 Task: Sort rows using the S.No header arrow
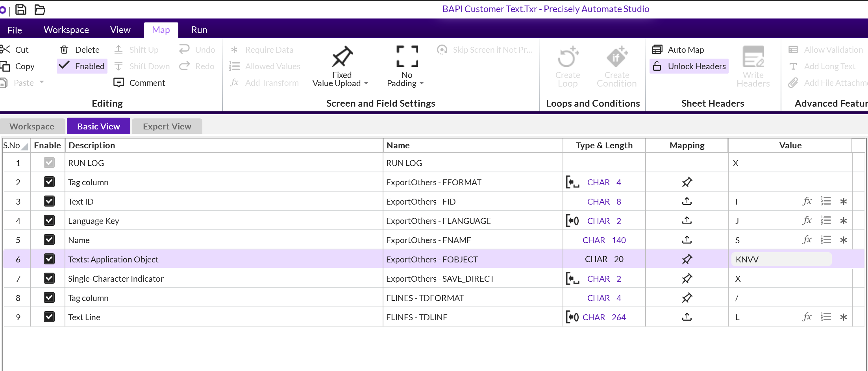coord(24,147)
